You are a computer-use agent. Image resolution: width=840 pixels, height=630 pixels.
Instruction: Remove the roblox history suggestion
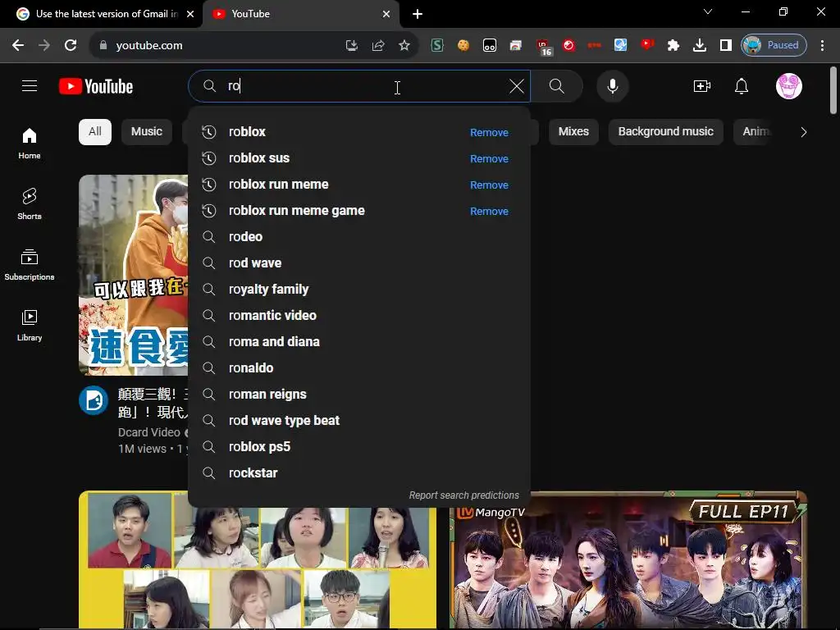pyautogui.click(x=489, y=132)
